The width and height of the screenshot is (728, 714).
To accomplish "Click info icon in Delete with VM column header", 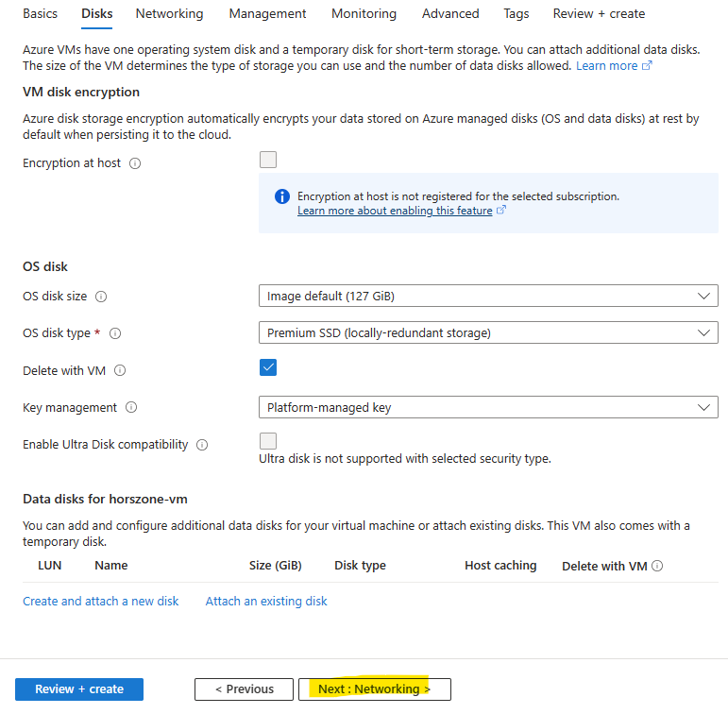I will (x=657, y=566).
